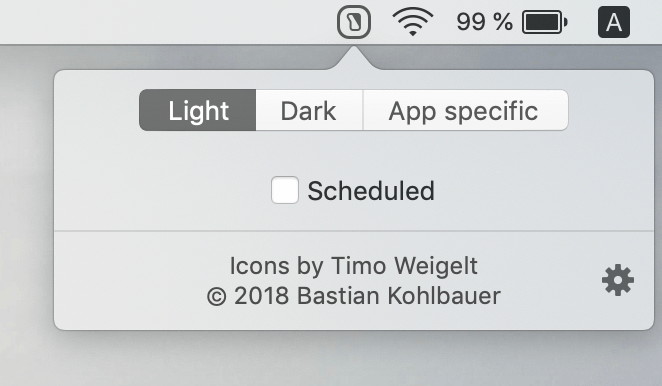
Task: Click the blank footer area left of credits
Action: pyautogui.click(x=129, y=281)
